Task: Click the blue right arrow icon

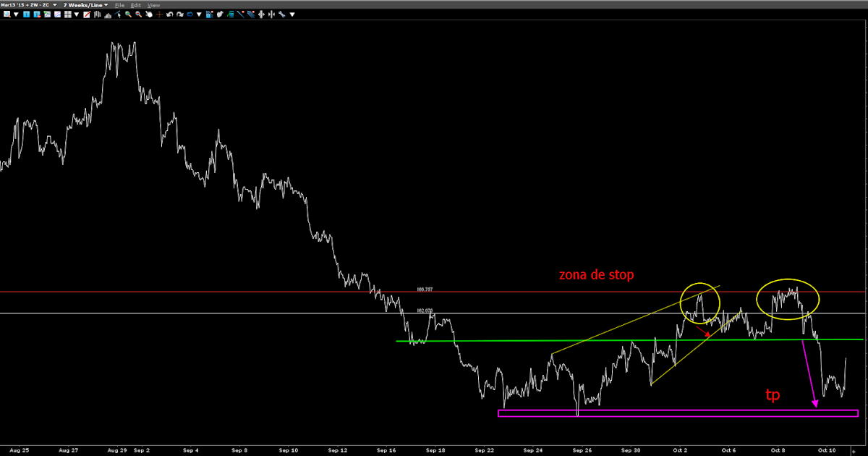Action: pos(190,14)
